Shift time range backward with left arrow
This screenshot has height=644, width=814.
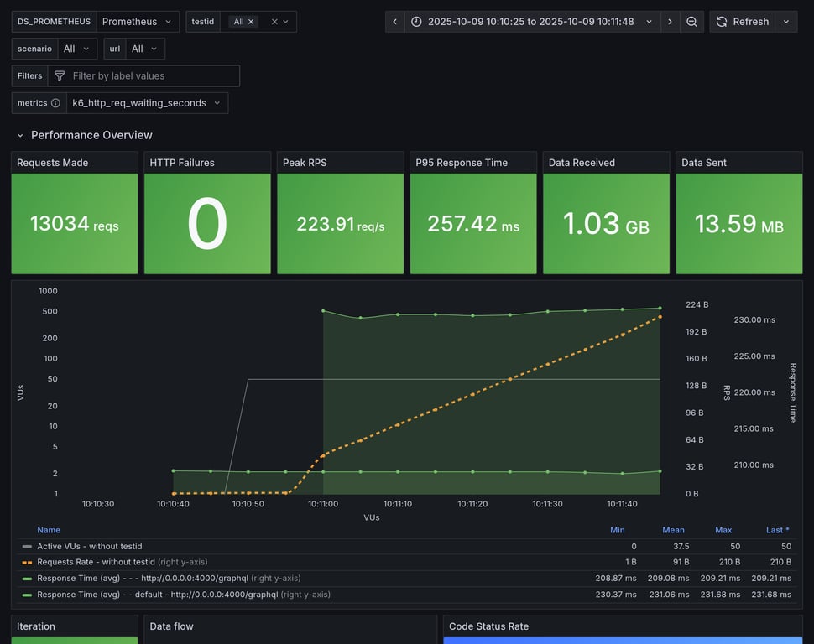pos(395,22)
